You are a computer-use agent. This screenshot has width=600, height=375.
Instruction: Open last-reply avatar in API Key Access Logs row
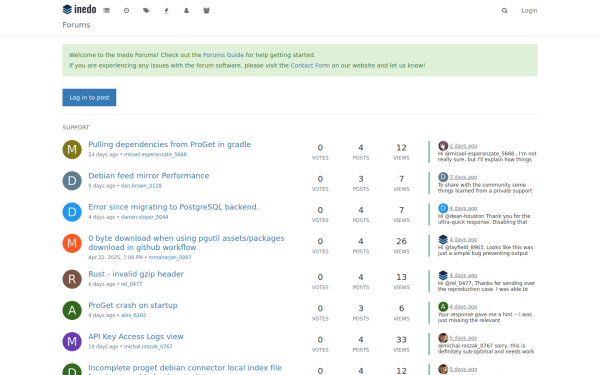pos(443,338)
